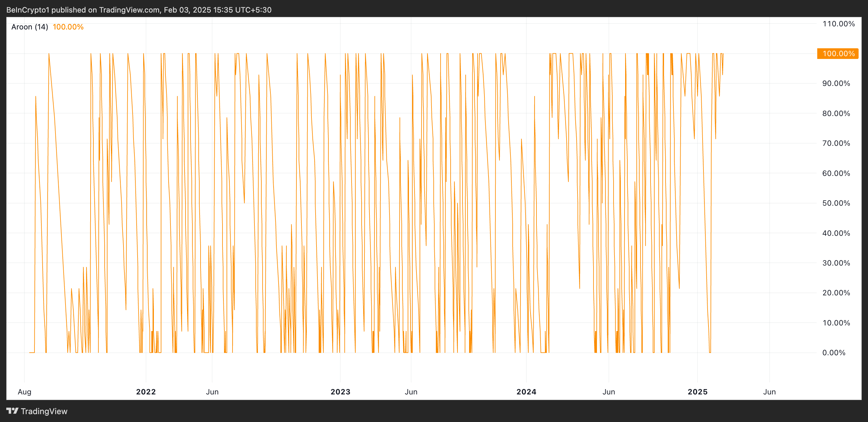
Task: Click the 20.00% label on value axis
Action: click(x=836, y=293)
